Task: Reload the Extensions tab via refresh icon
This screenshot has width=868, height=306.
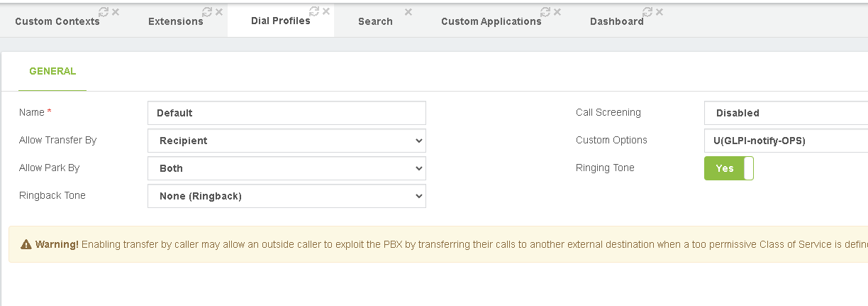Action: pyautogui.click(x=208, y=12)
